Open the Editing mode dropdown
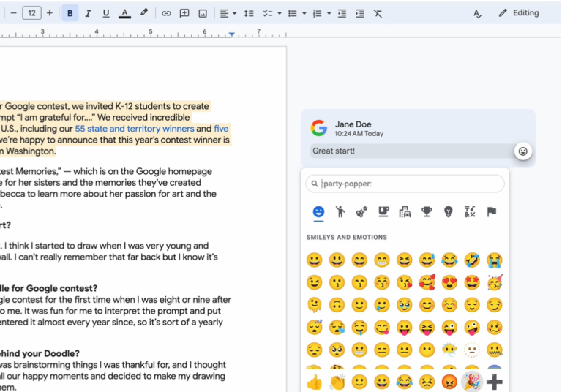Screen dimensions: 562x392 [x=519, y=13]
